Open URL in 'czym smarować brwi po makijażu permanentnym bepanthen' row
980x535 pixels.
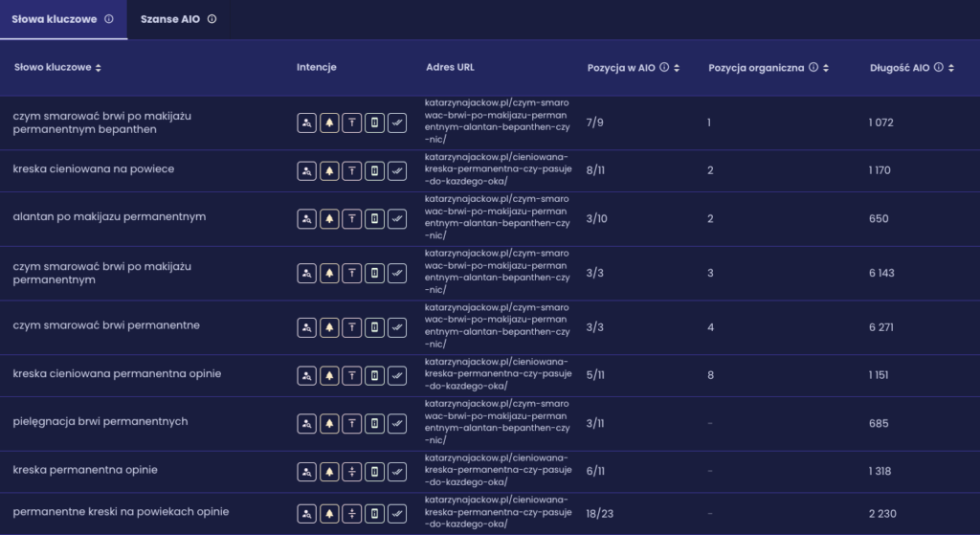(498, 122)
